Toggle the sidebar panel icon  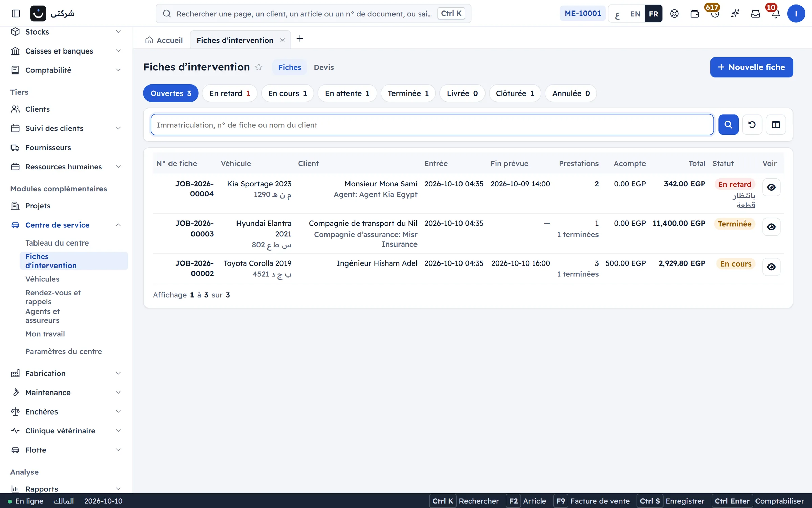click(16, 14)
